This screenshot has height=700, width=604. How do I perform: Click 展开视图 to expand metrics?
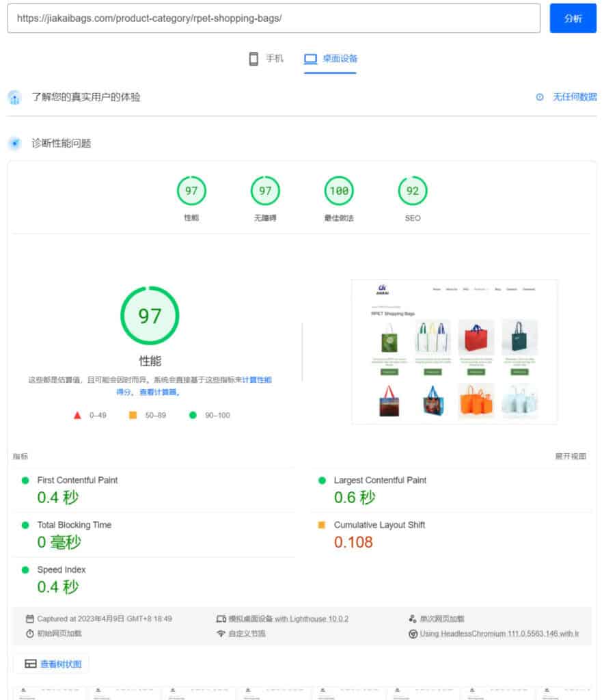pos(571,456)
